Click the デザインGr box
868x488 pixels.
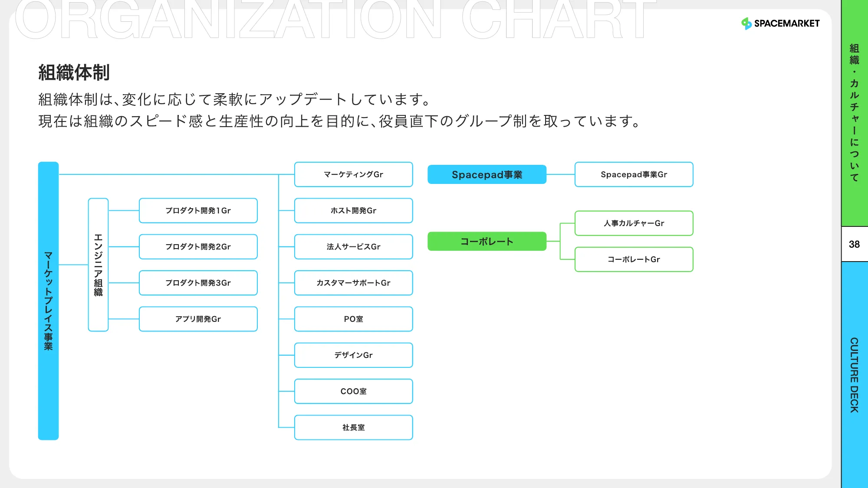[x=354, y=355]
